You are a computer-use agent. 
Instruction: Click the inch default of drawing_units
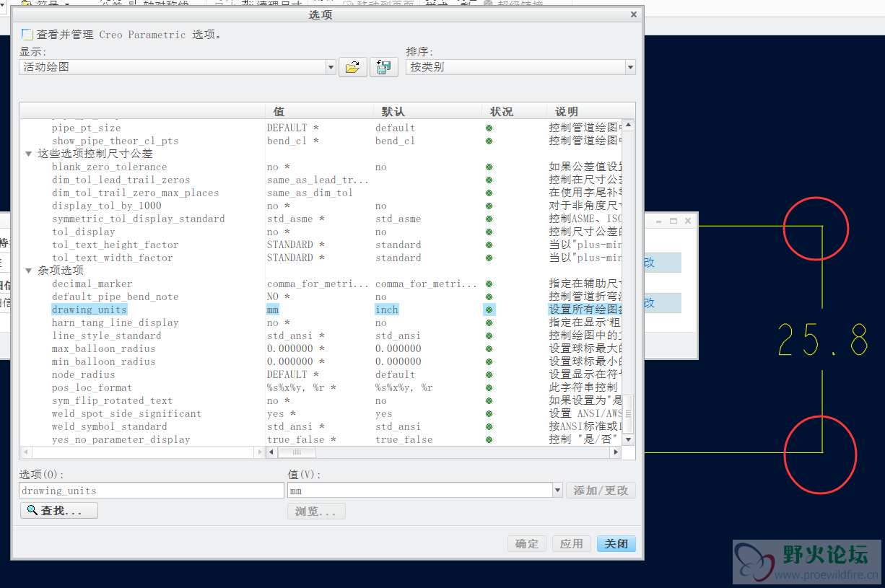387,310
